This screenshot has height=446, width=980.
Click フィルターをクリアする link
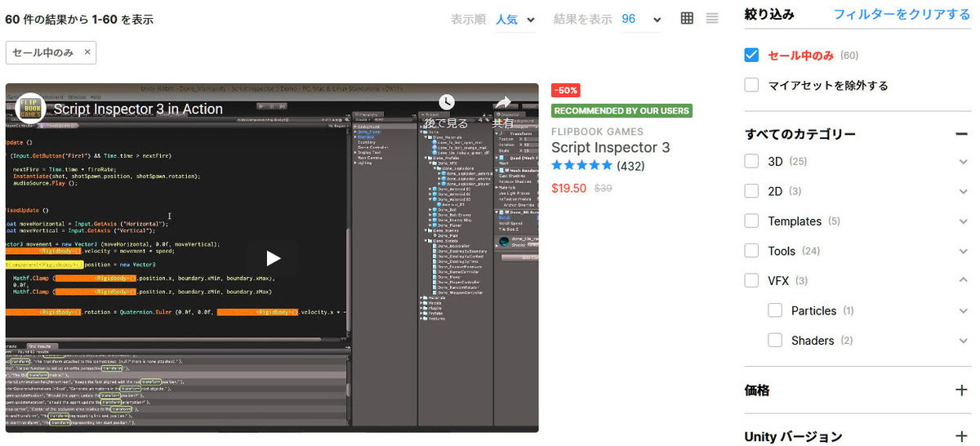pos(902,15)
